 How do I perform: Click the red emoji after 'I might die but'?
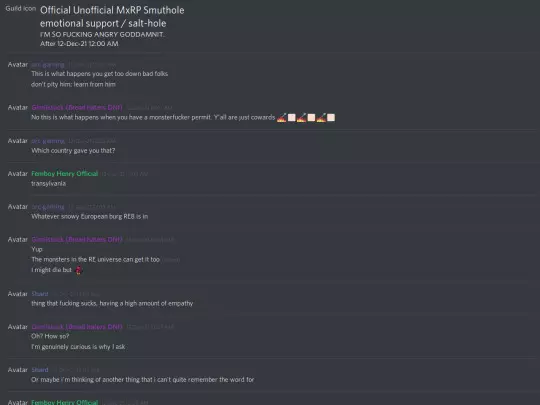coord(79,270)
